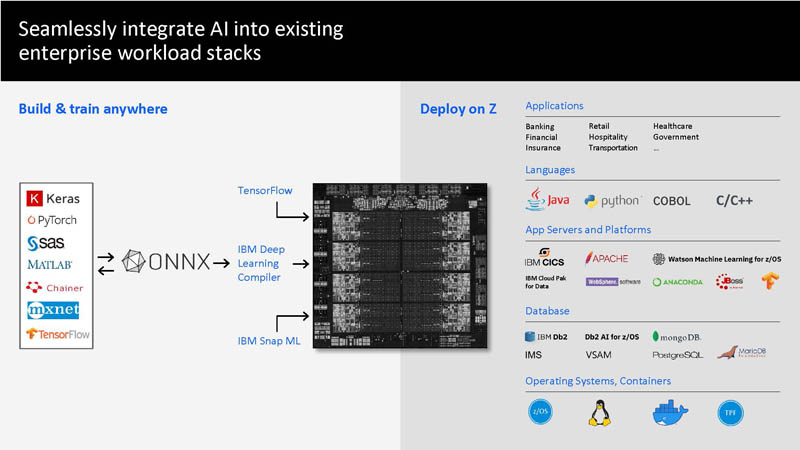Click the z/OS circle icon
Screen dimensions: 800x450
tap(540, 412)
